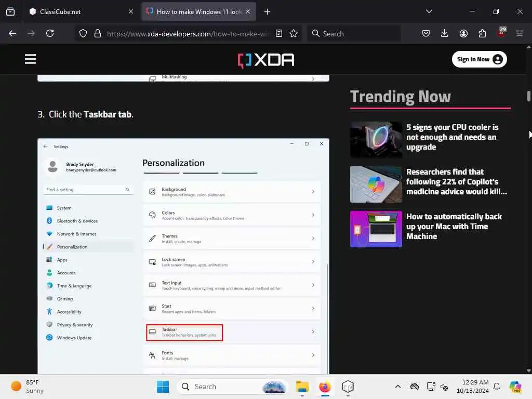Close the XDA article tab

coord(248,11)
